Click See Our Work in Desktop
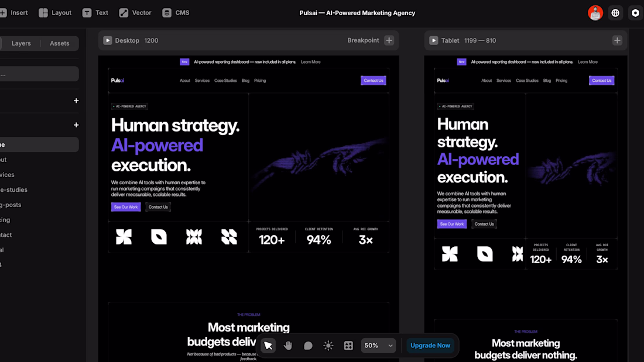 [126, 207]
